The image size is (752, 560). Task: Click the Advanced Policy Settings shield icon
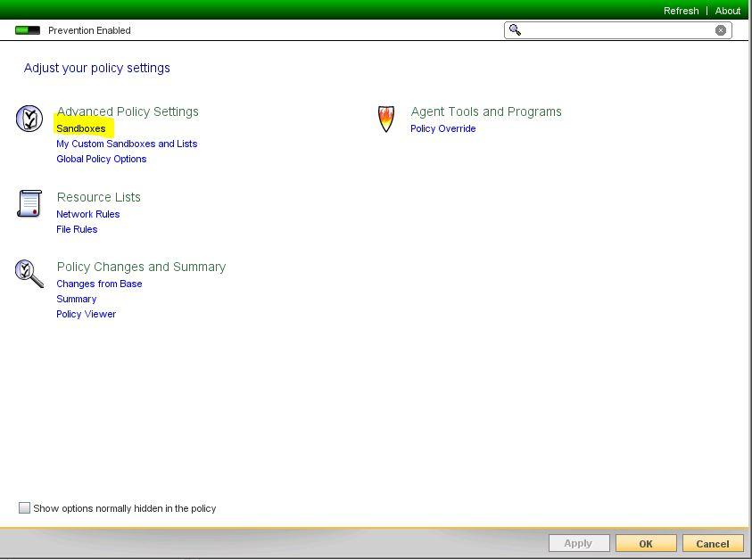click(29, 119)
